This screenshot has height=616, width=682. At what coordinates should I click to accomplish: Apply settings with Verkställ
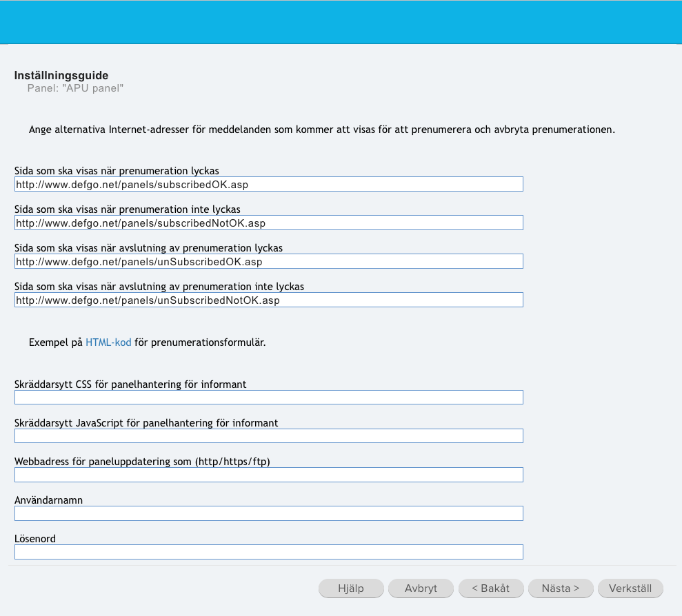(x=630, y=588)
